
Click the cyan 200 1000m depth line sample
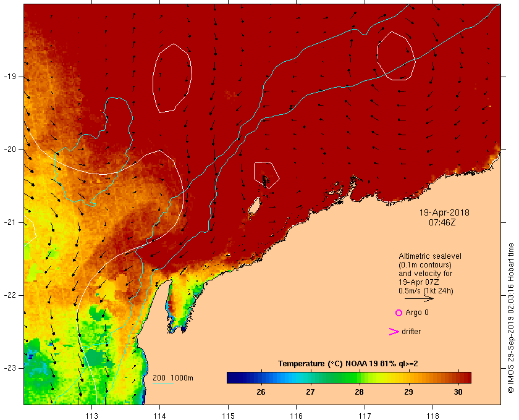click(163, 384)
